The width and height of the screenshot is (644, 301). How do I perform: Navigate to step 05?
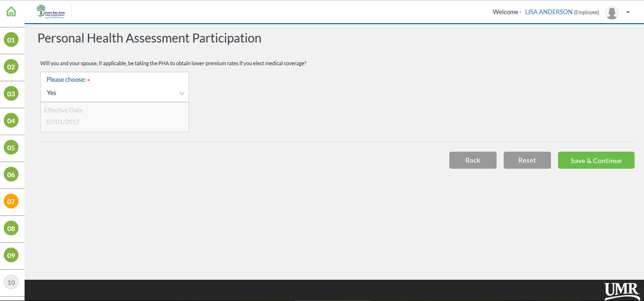[11, 148]
